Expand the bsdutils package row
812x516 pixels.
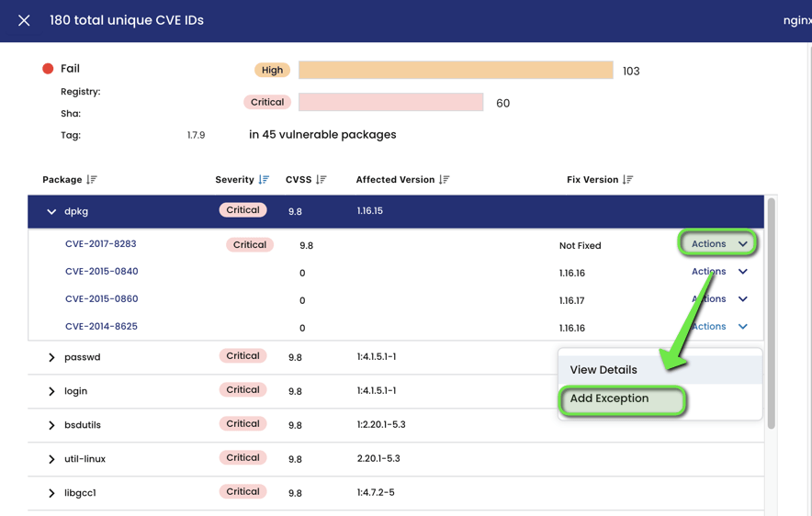tap(51, 425)
